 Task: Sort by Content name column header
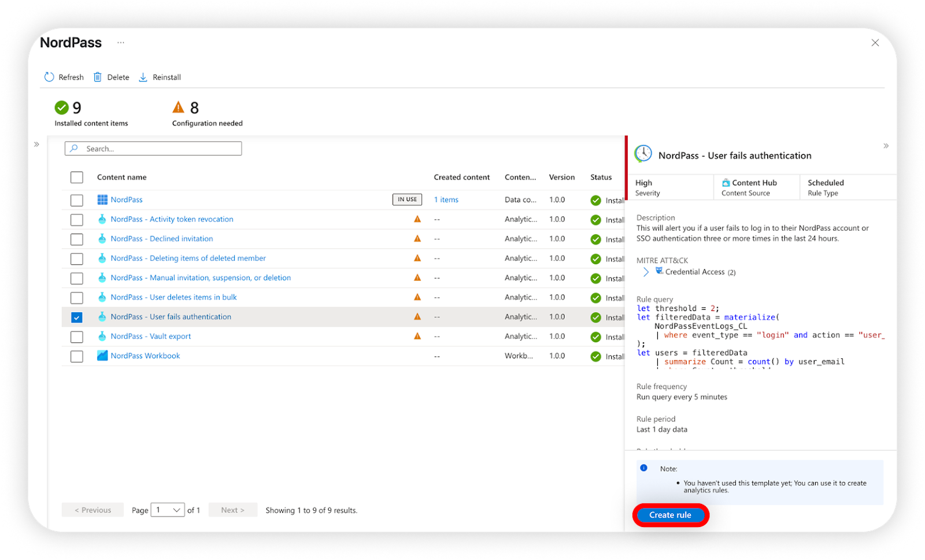pos(122,177)
